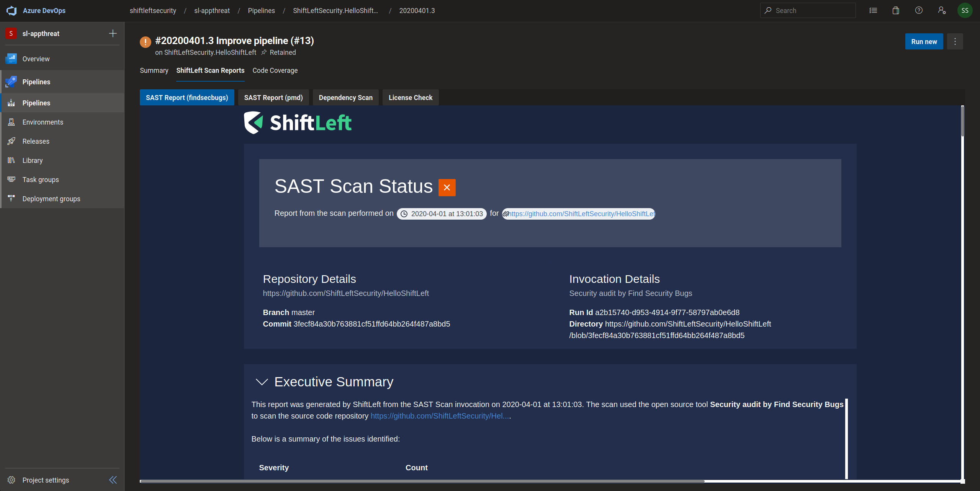Click the Releases rocket icon
Screen dimensions: 980x491
pyautogui.click(x=11, y=141)
